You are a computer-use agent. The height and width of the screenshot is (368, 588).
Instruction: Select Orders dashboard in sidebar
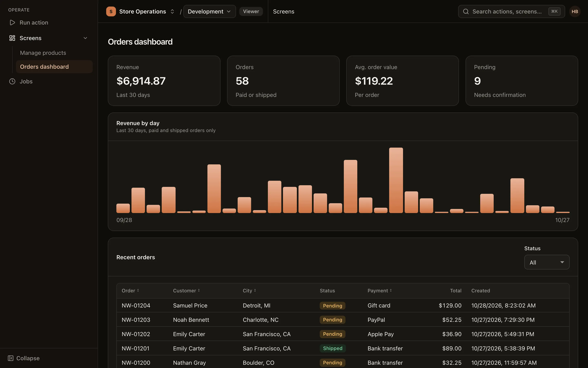click(54, 67)
